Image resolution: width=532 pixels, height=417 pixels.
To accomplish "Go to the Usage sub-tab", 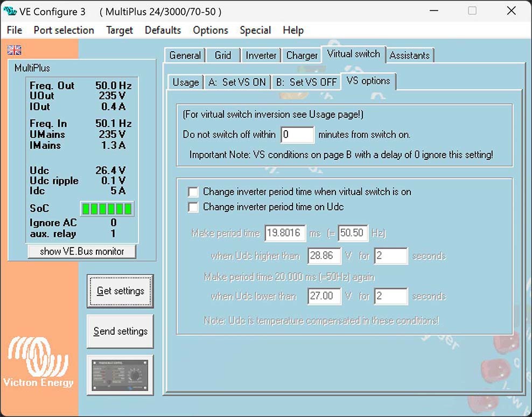I will [185, 82].
